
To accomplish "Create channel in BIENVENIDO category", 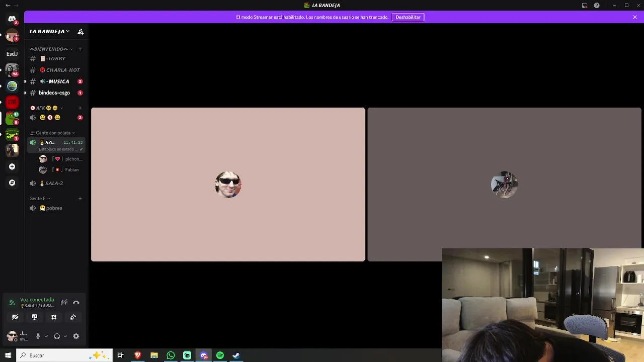I will coord(80,49).
